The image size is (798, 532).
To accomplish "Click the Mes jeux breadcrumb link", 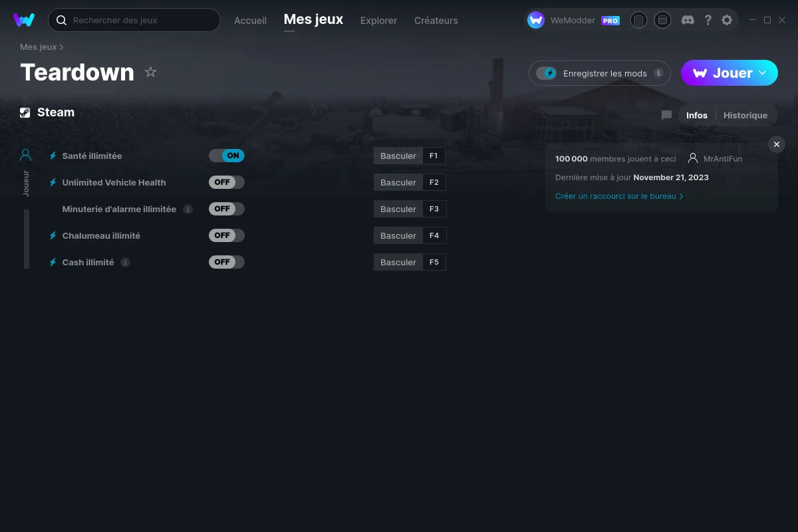I will click(x=39, y=47).
